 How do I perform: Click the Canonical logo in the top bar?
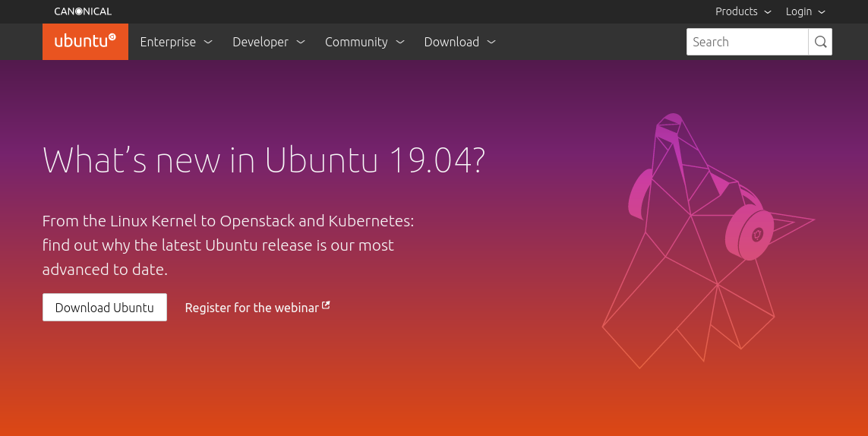point(83,11)
